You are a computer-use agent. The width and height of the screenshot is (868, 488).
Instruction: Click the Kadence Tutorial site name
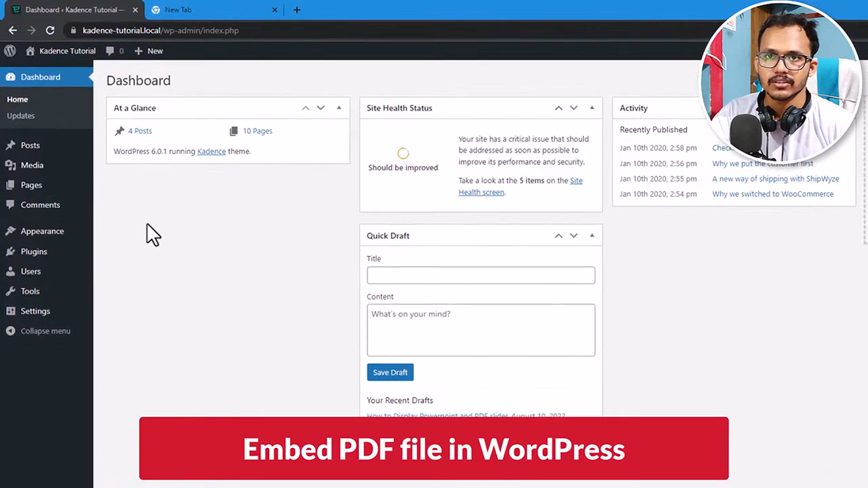[x=67, y=51]
